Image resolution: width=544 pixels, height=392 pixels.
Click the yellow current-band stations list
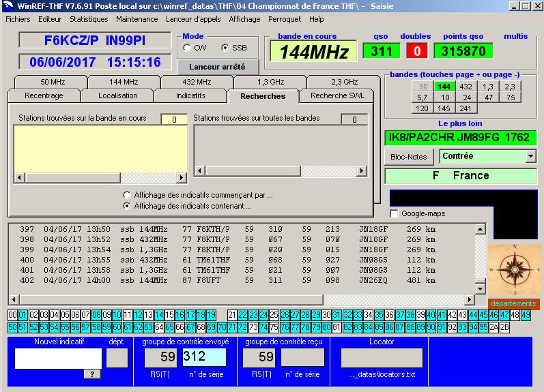pyautogui.click(x=100, y=149)
